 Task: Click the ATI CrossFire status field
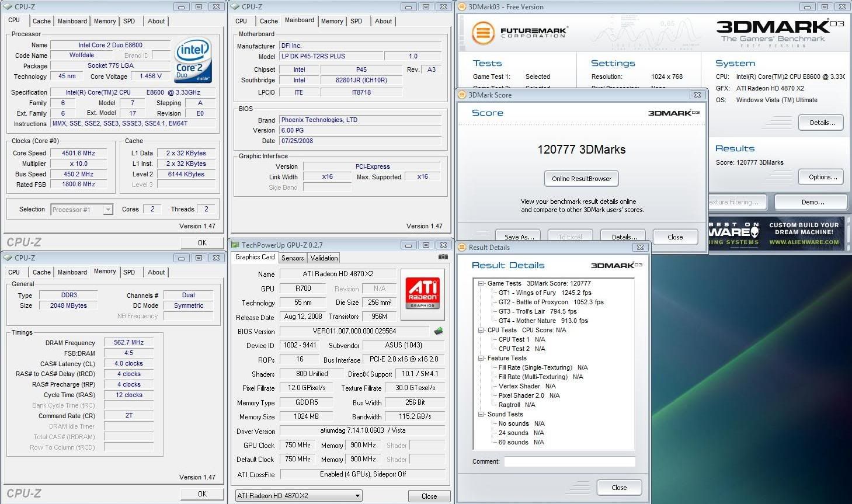tap(363, 474)
